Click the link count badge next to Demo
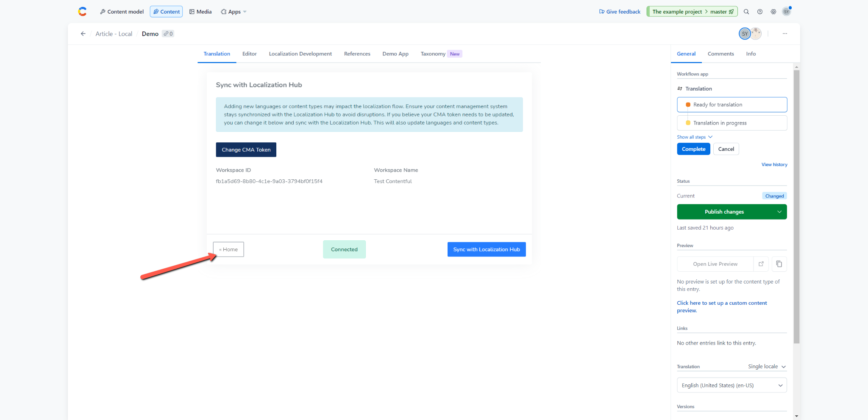Image resolution: width=868 pixels, height=420 pixels. (x=168, y=34)
